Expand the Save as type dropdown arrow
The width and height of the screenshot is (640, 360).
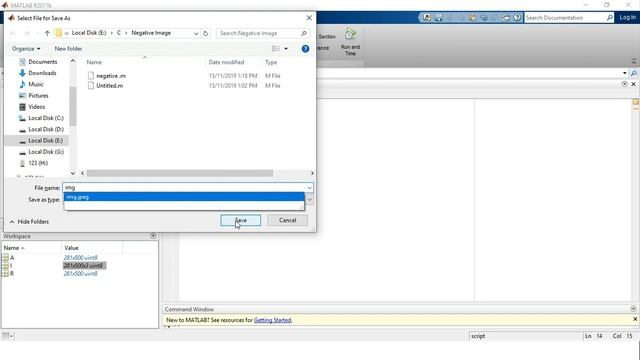309,200
